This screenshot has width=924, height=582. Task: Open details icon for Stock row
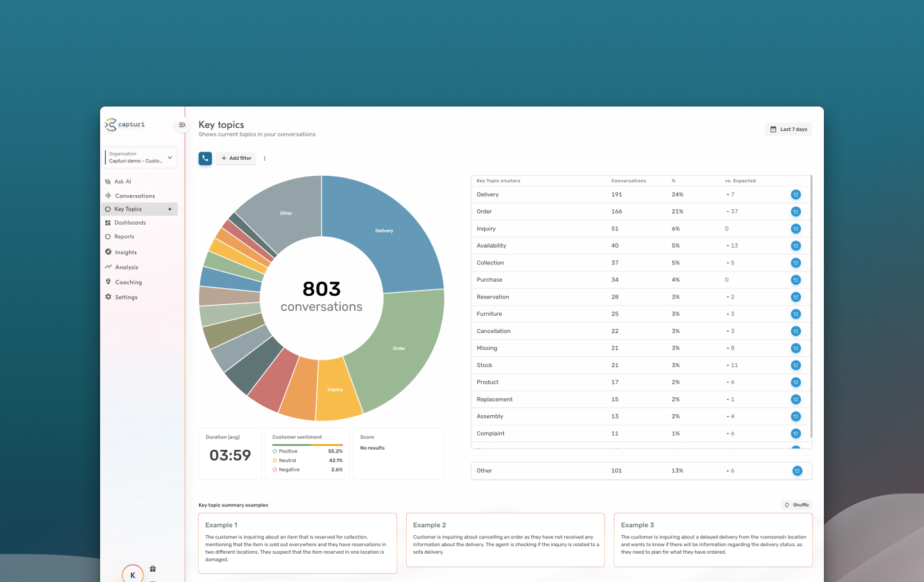(796, 365)
